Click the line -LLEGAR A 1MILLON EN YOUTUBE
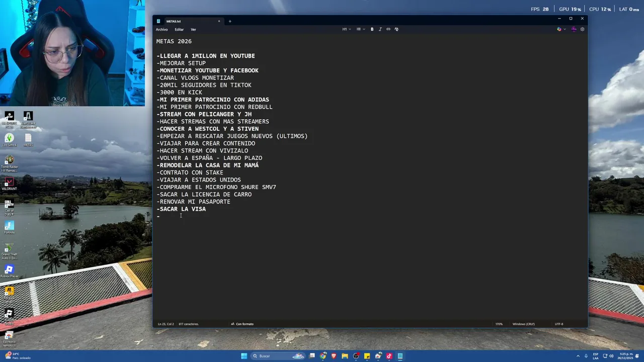Screen dimensions: 644x362 pos(205,56)
